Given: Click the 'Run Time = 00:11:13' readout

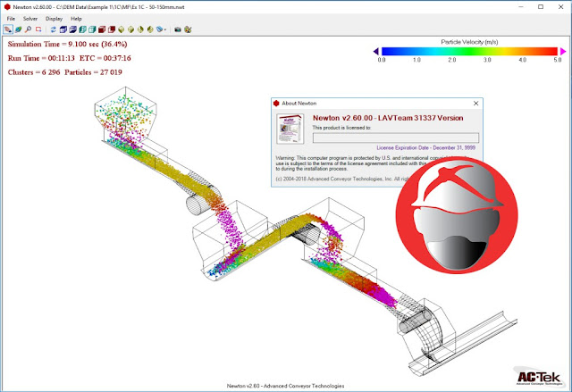Looking at the screenshot, I should pyautogui.click(x=41, y=58).
